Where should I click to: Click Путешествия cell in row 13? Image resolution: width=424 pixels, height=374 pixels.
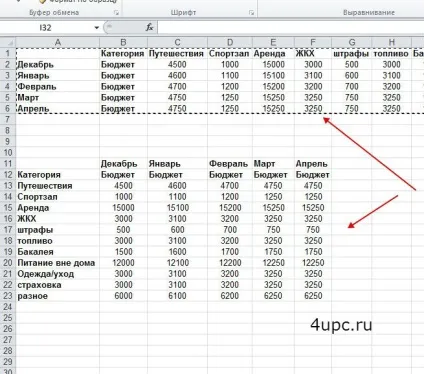[x=58, y=186]
